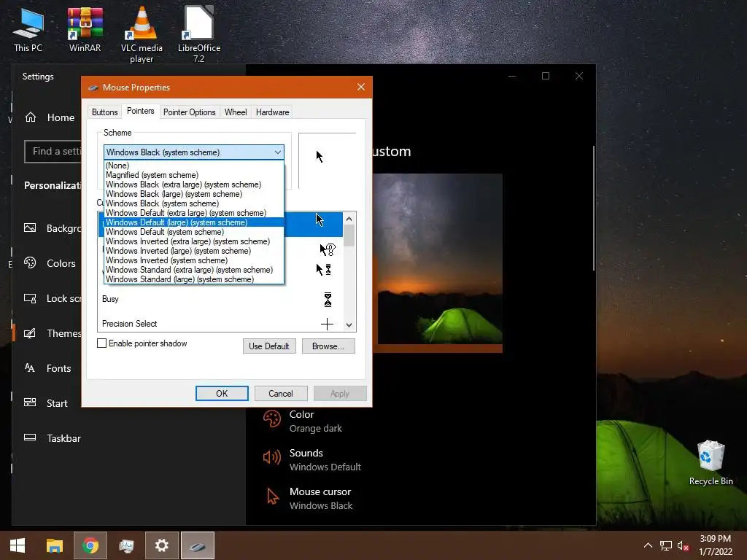Open the theme Mouse cursor option
Image resolution: width=747 pixels, height=560 pixels.
click(x=308, y=498)
